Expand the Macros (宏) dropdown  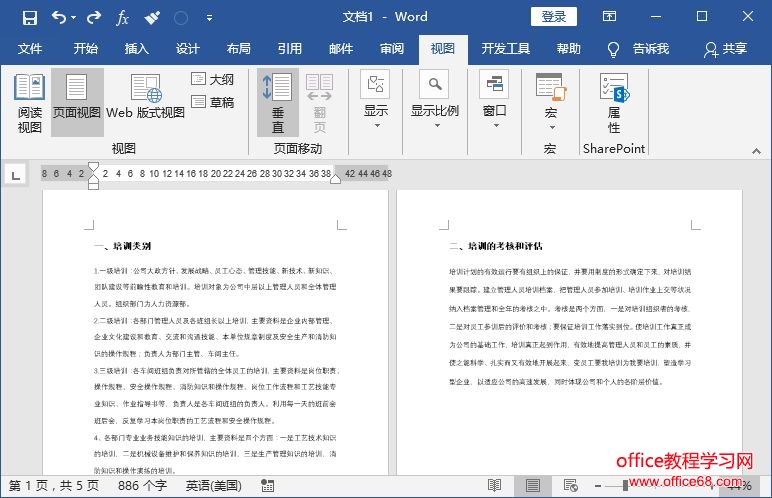(550, 103)
